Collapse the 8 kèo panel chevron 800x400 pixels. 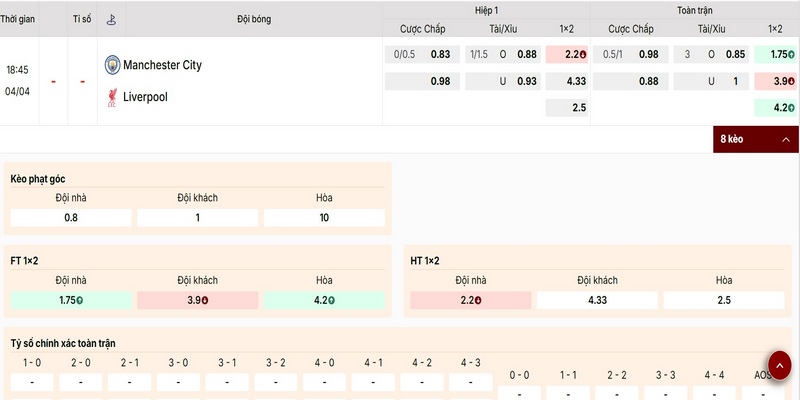tap(786, 140)
